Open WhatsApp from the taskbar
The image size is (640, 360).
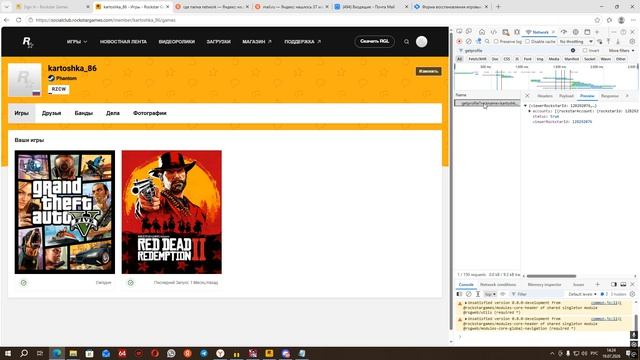click(x=171, y=353)
